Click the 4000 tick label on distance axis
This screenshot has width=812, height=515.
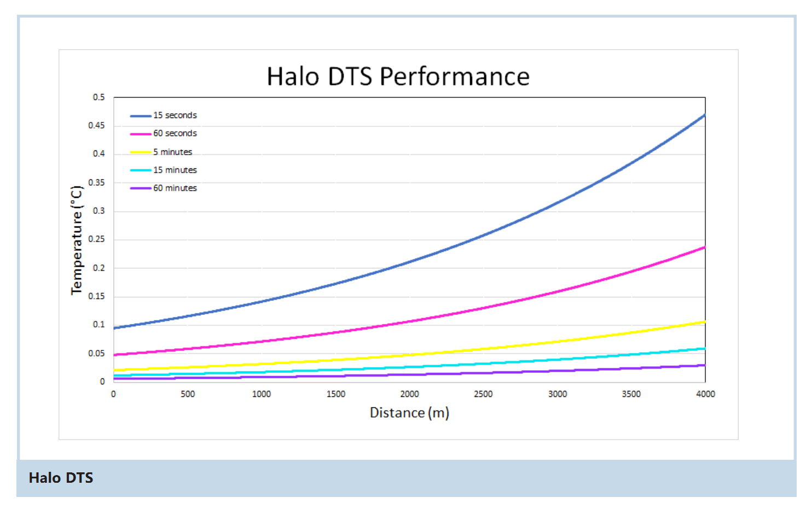(705, 394)
